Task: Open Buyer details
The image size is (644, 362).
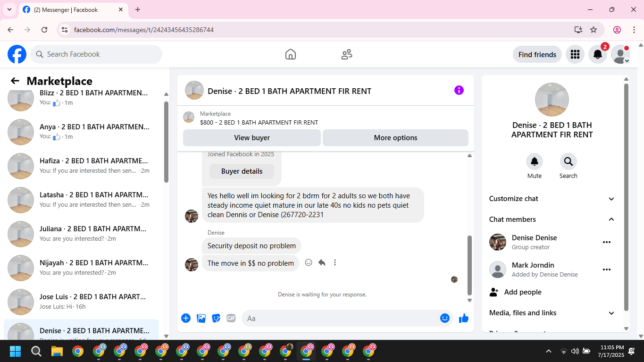Action: [x=242, y=171]
